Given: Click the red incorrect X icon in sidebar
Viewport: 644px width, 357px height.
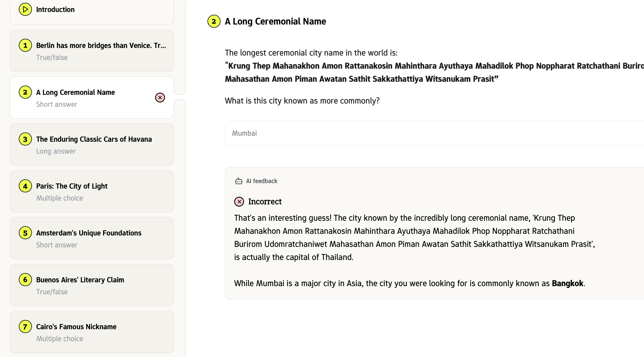Looking at the screenshot, I should (x=160, y=98).
